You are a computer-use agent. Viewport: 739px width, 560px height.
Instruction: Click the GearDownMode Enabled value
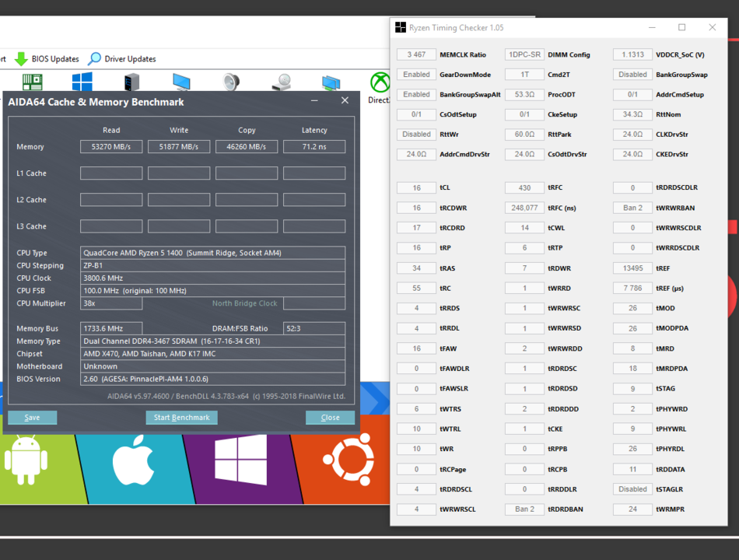coord(416,75)
